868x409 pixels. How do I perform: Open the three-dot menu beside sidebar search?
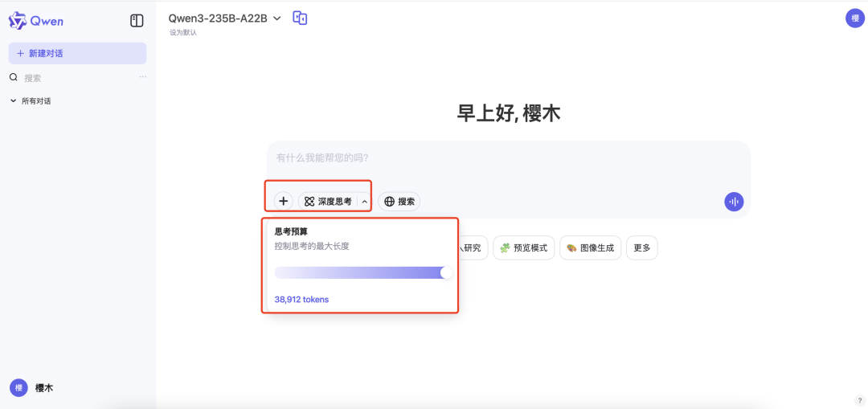point(143,77)
